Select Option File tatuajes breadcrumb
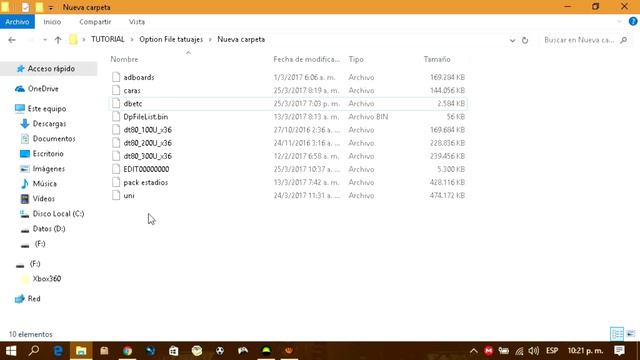640x360 pixels. [171, 40]
